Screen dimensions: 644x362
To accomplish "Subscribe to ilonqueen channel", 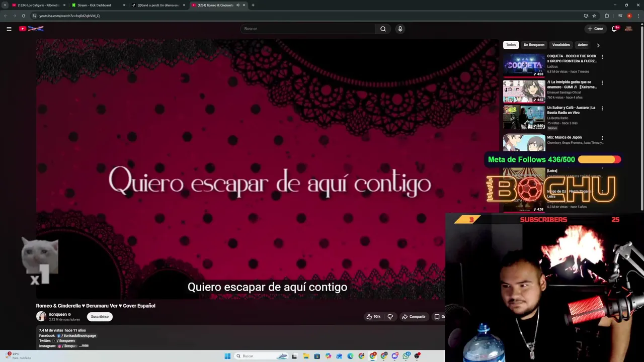I will coord(100,317).
